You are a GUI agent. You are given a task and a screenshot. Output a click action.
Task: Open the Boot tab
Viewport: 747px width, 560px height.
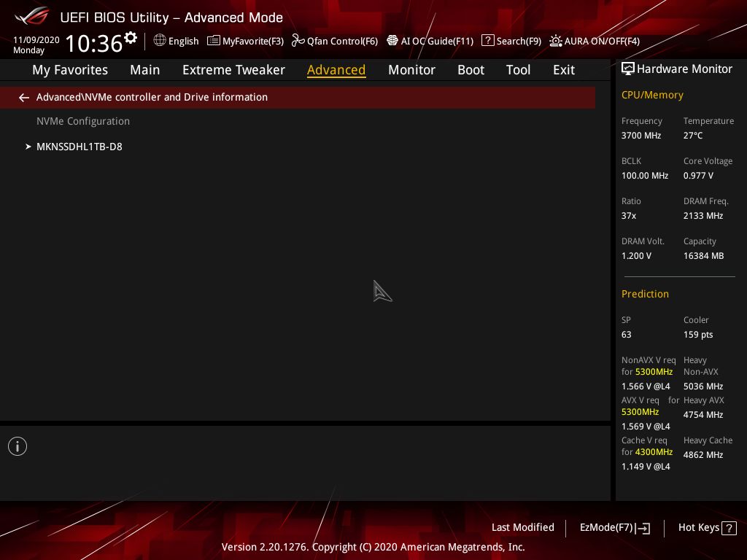pyautogui.click(x=471, y=70)
